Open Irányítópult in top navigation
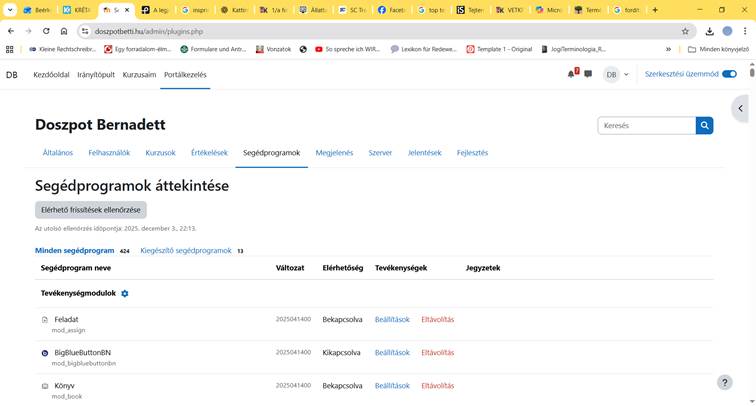This screenshot has width=756, height=406. (96, 75)
